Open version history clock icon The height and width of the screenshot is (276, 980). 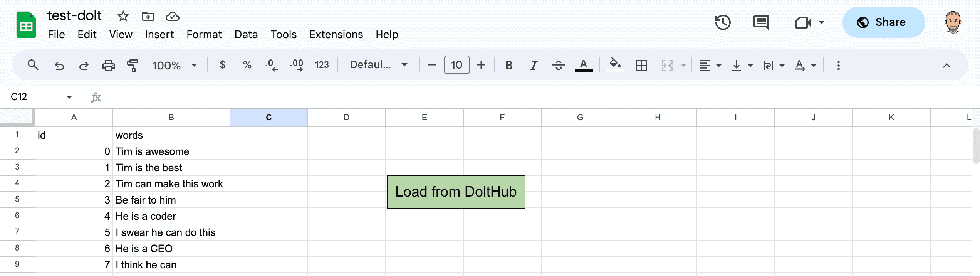(723, 22)
